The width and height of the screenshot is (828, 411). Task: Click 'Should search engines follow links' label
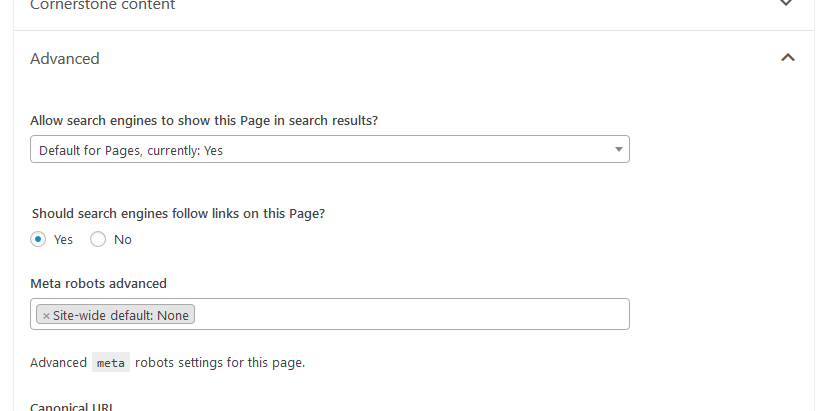[x=178, y=214]
